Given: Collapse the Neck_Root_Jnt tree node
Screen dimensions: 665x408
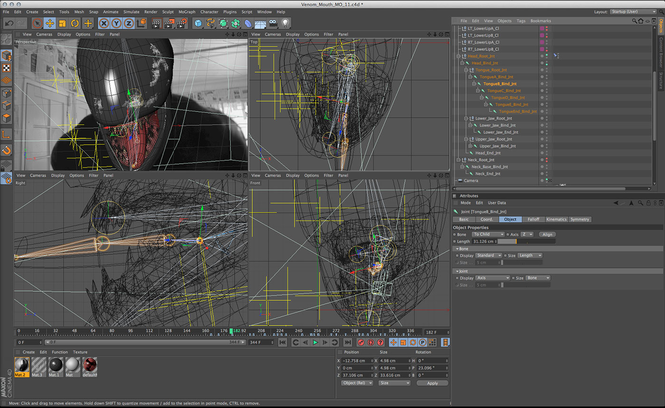Looking at the screenshot, I should coord(458,160).
